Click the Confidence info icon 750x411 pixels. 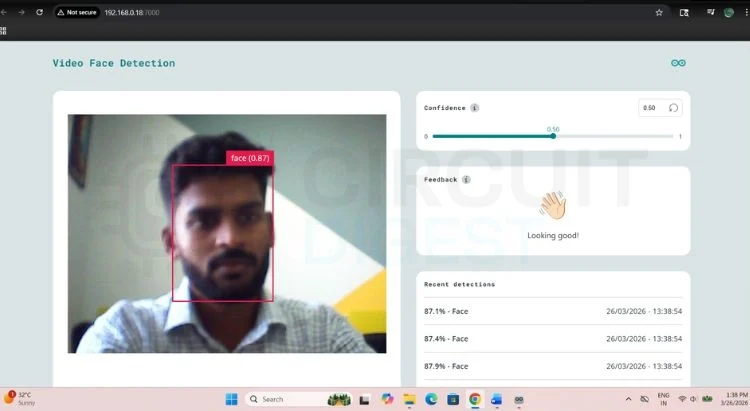[474, 108]
